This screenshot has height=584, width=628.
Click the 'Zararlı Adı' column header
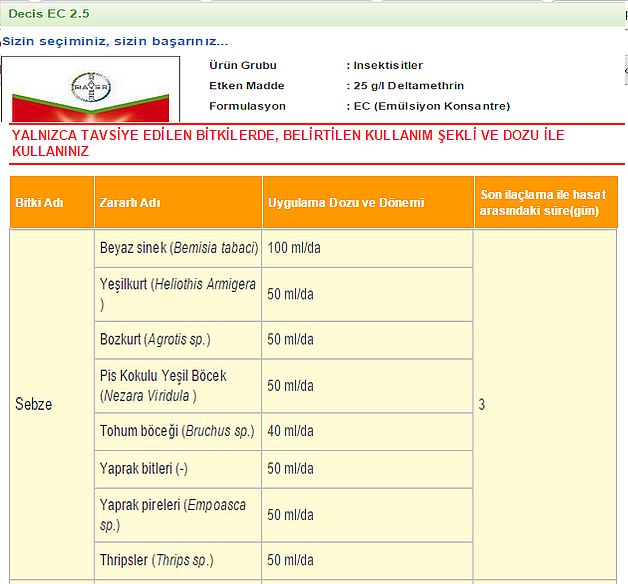click(x=178, y=202)
